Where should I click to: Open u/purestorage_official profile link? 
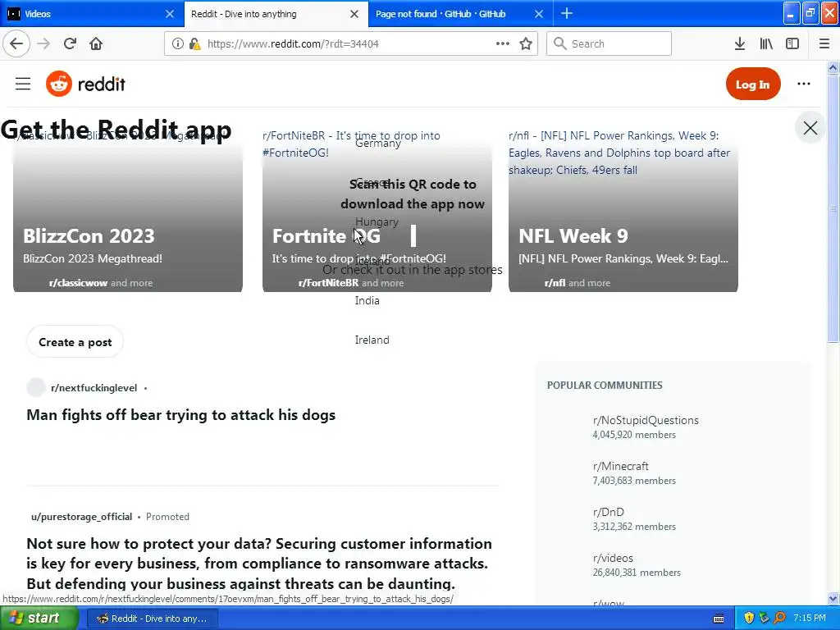click(x=81, y=517)
